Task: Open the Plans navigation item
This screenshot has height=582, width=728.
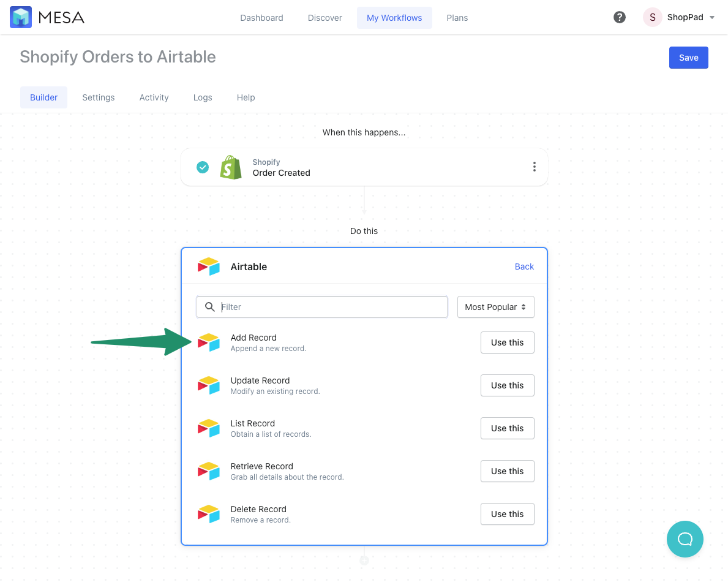Action: (x=457, y=18)
